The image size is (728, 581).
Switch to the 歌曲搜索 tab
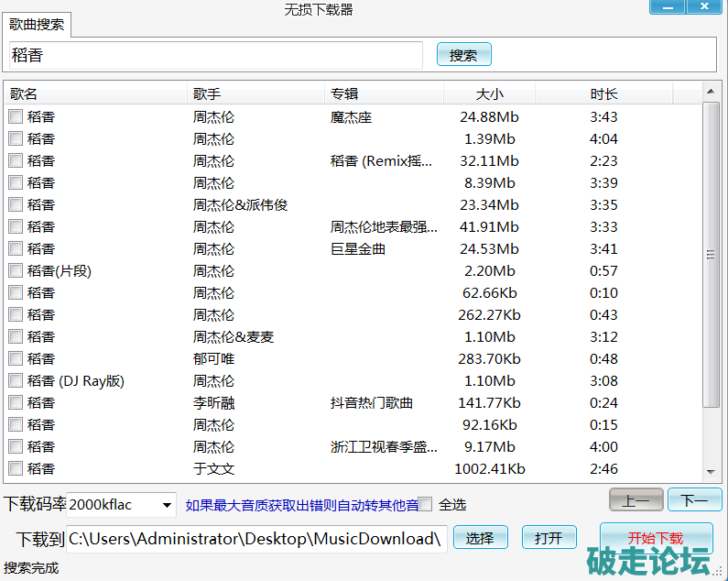coord(36,26)
